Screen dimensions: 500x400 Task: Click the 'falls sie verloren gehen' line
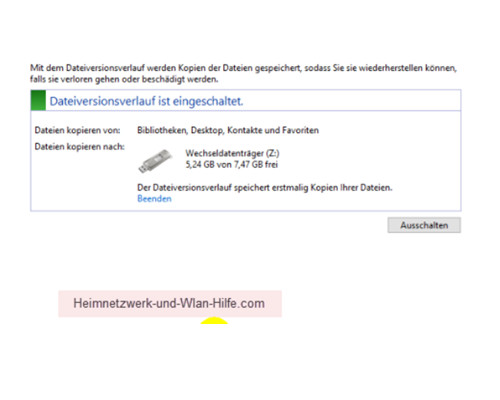[x=124, y=79]
